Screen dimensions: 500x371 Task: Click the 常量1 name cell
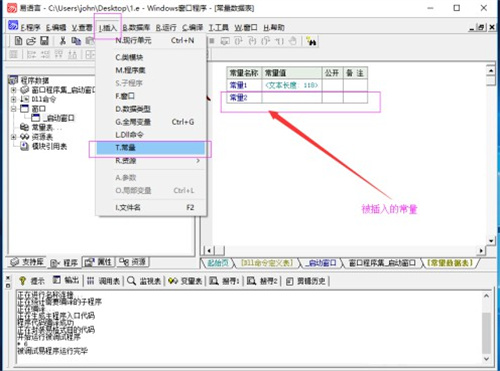pyautogui.click(x=244, y=85)
